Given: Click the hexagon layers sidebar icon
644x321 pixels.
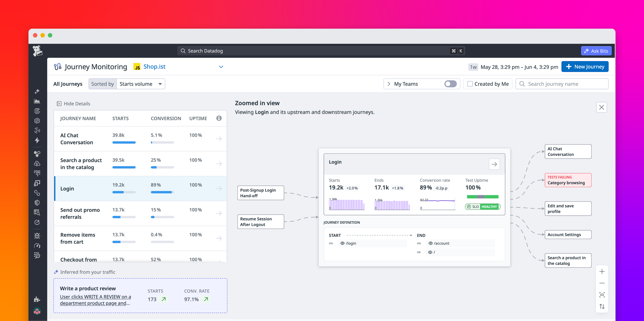Looking at the screenshot, I should [x=37, y=121].
